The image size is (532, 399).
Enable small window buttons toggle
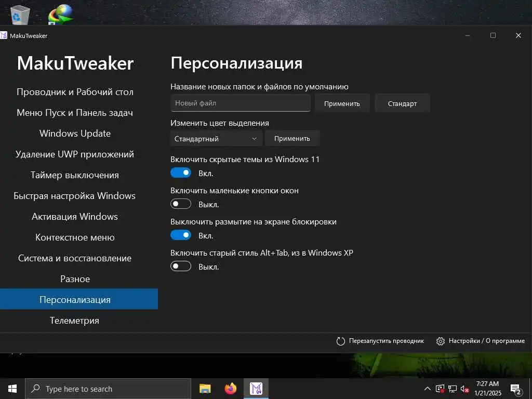click(181, 204)
